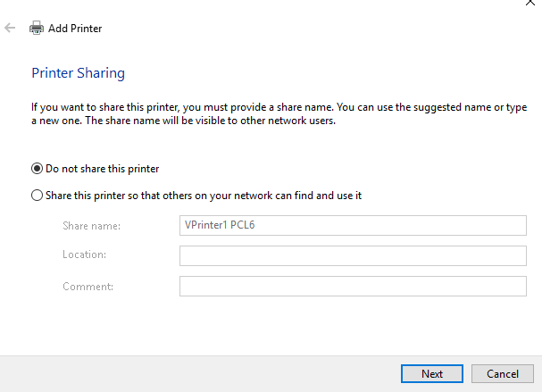Click the Location label
542x392 pixels.
click(x=84, y=254)
